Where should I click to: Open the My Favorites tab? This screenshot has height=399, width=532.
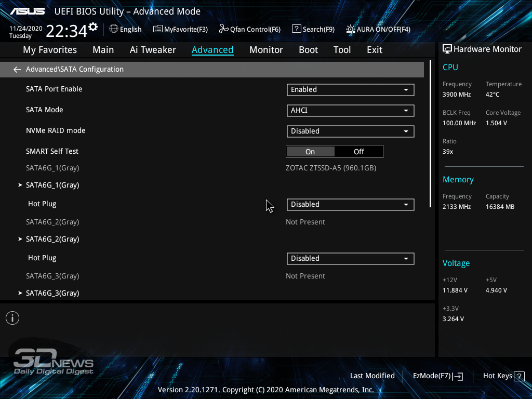(50, 50)
